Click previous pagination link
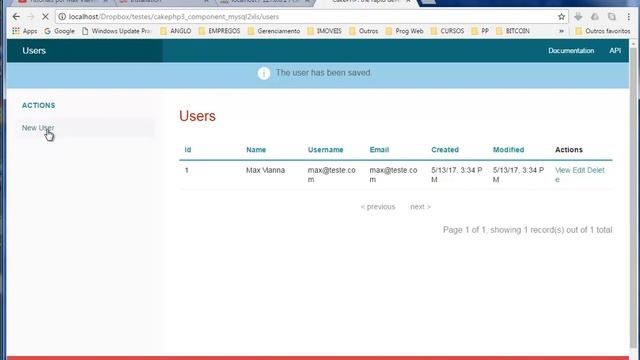Screen dimensions: 640x360 pyautogui.click(x=378, y=207)
